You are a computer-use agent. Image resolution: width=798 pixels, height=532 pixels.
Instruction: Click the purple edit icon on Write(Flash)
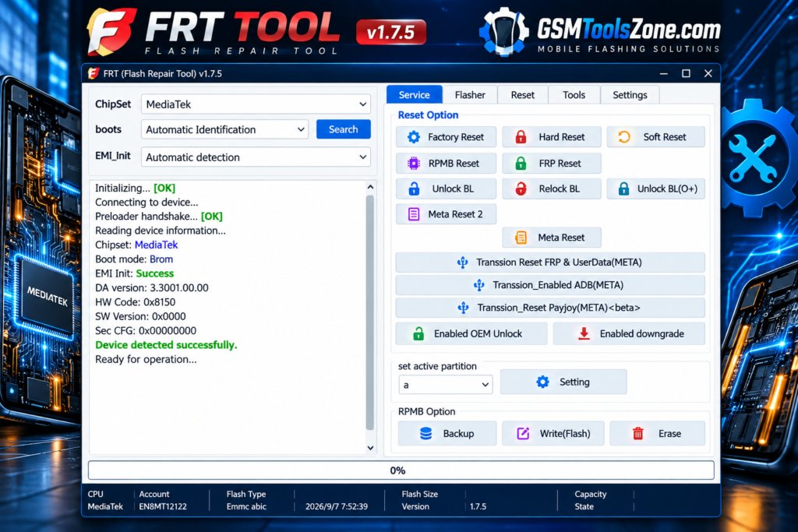523,433
